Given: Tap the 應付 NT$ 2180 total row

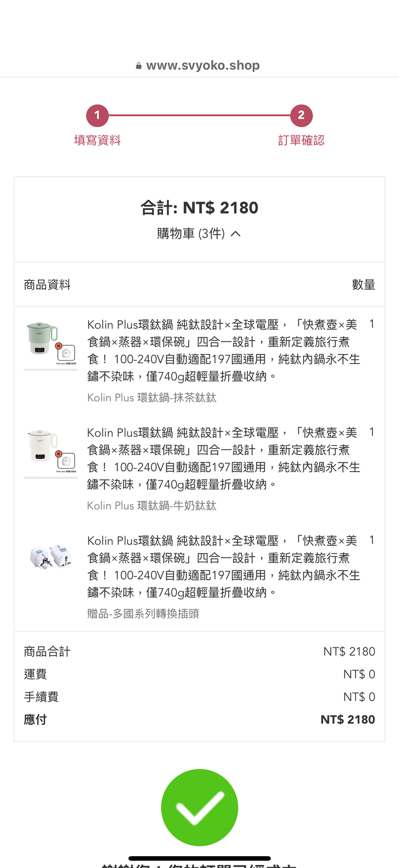Looking at the screenshot, I should (x=199, y=719).
